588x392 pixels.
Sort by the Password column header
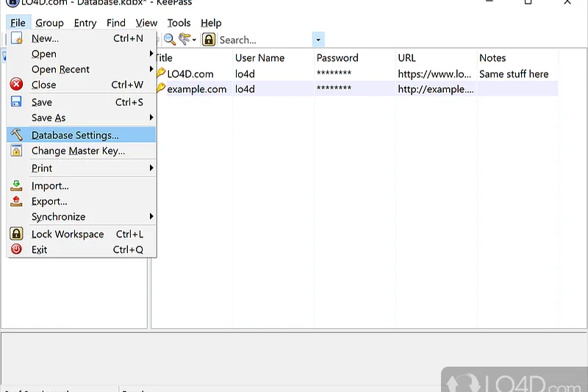[x=354, y=58]
